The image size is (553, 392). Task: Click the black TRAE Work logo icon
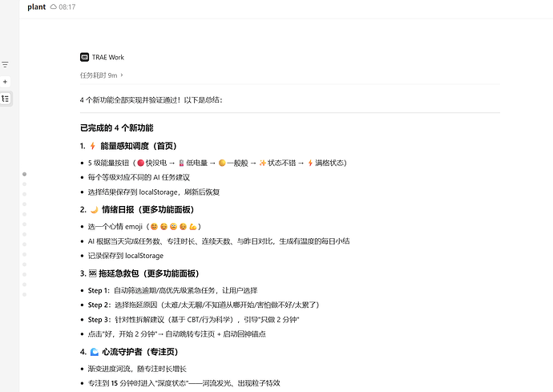[x=84, y=57]
